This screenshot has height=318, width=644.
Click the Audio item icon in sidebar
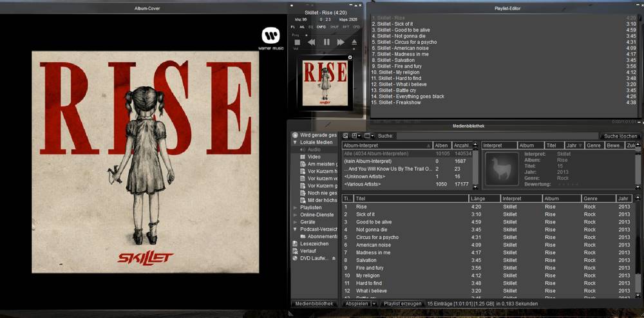click(303, 149)
